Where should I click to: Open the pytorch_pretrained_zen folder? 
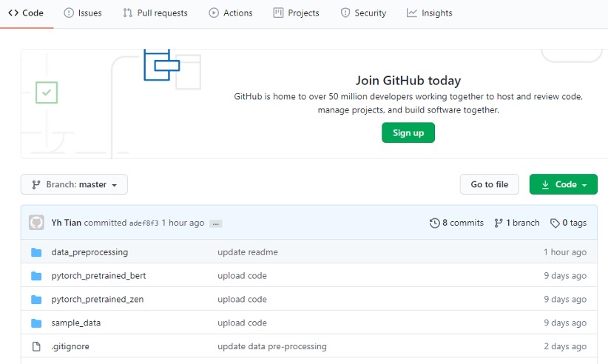coord(98,300)
